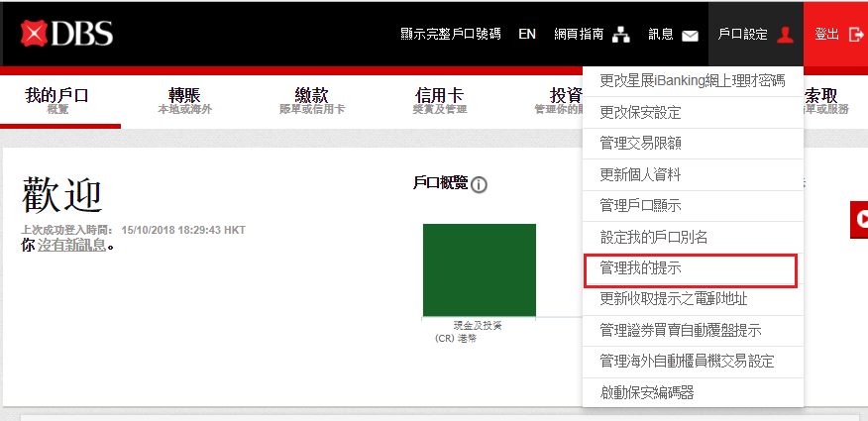Screen dimensions: 868x421
Task: Click 顯示完整戶口號碼 link
Action: (449, 34)
